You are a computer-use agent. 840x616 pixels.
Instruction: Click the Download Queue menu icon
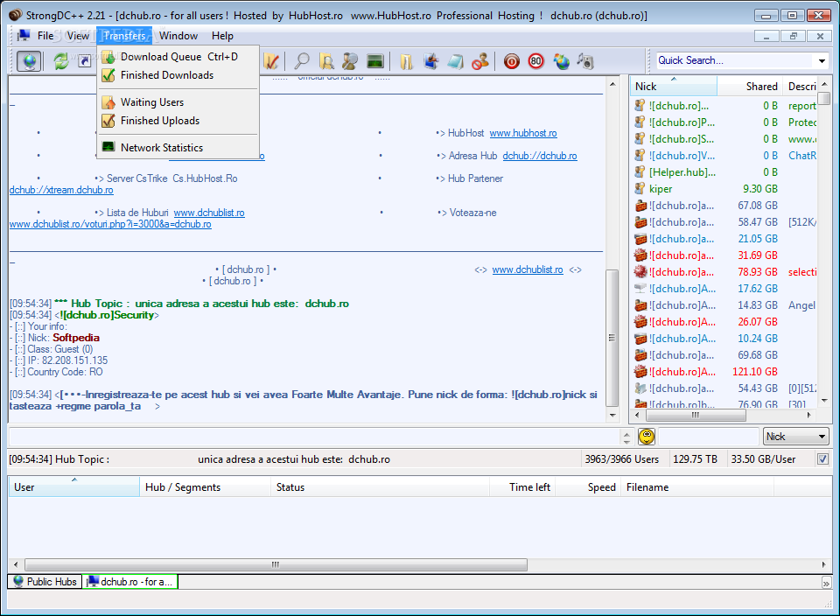108,57
